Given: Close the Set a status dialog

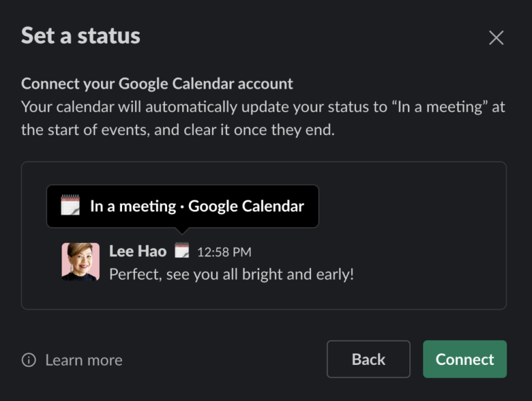Looking at the screenshot, I should [x=496, y=37].
